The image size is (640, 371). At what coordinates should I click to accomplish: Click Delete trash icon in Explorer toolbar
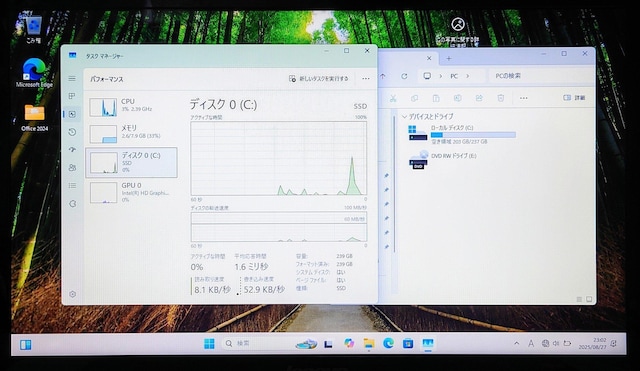pyautogui.click(x=501, y=98)
